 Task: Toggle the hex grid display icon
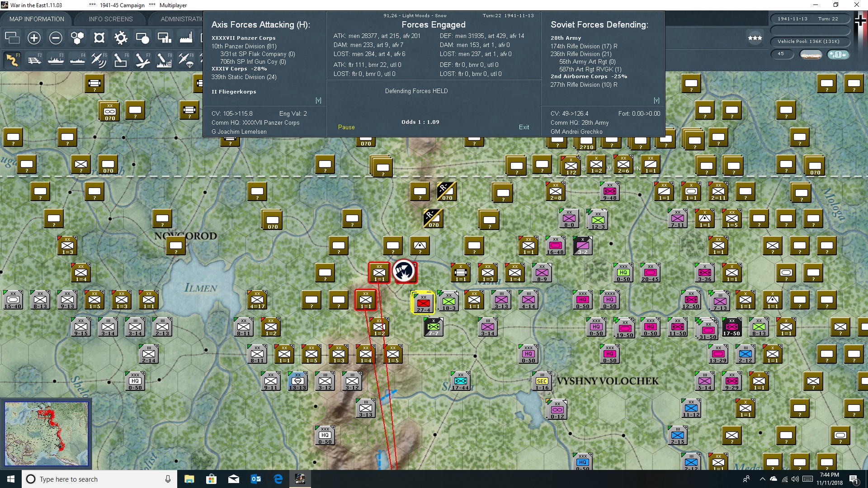(77, 38)
